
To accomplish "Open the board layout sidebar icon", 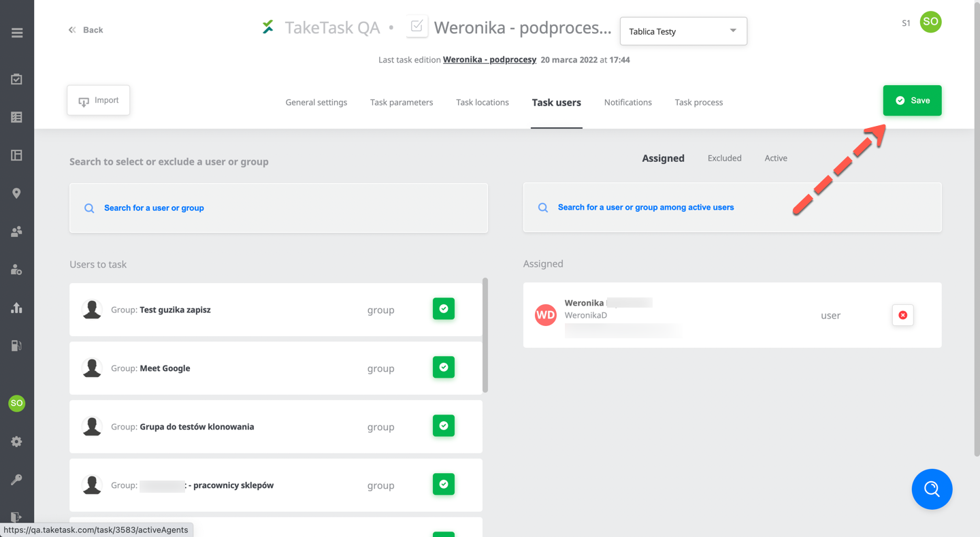I will click(17, 155).
